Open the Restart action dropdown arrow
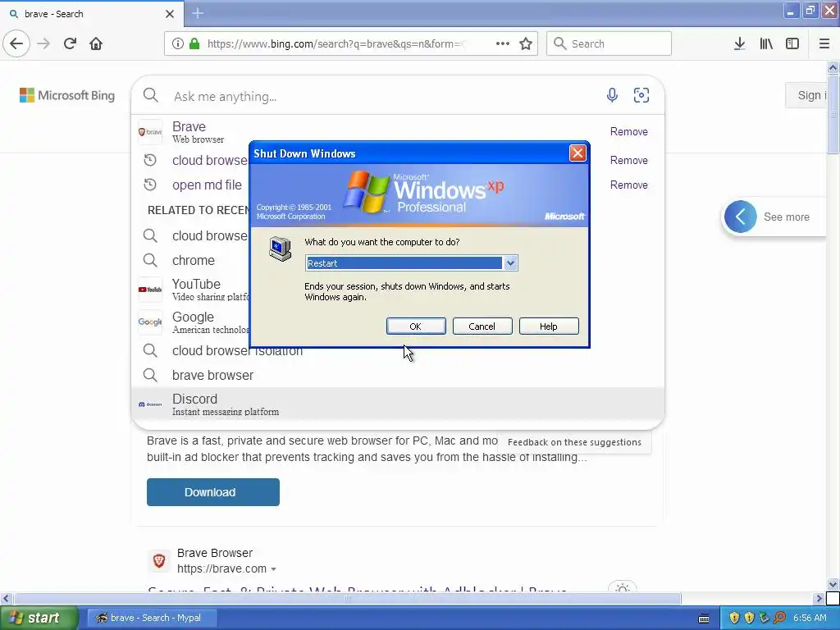 tap(510, 263)
